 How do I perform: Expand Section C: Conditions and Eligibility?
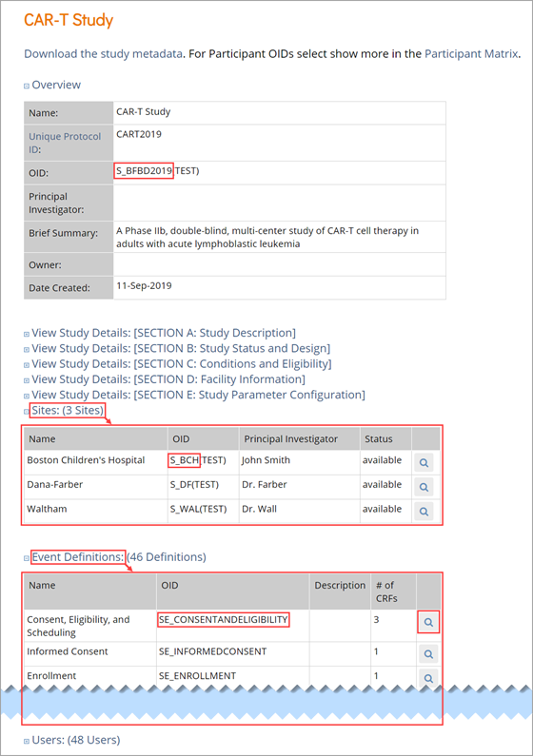point(177,363)
